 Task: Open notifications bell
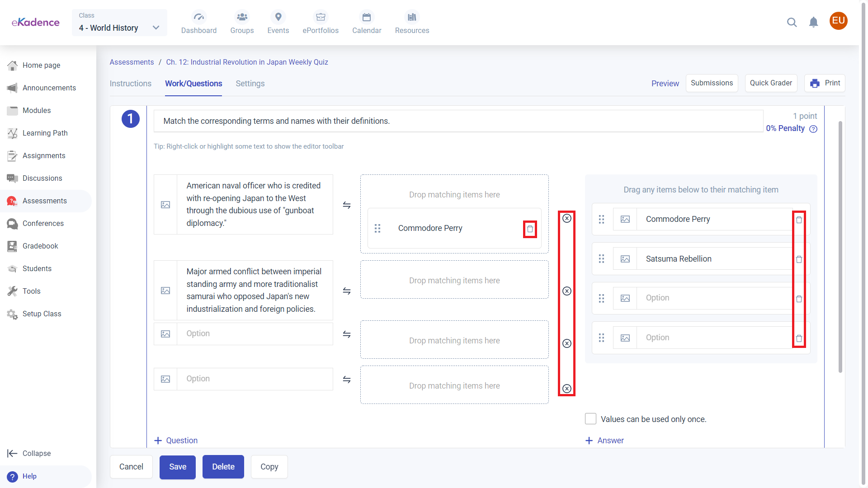coord(813,22)
